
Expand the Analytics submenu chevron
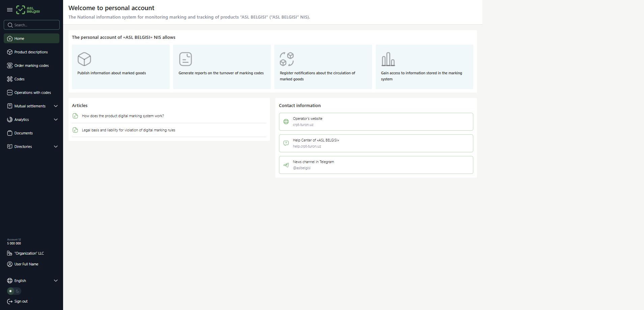tap(56, 120)
